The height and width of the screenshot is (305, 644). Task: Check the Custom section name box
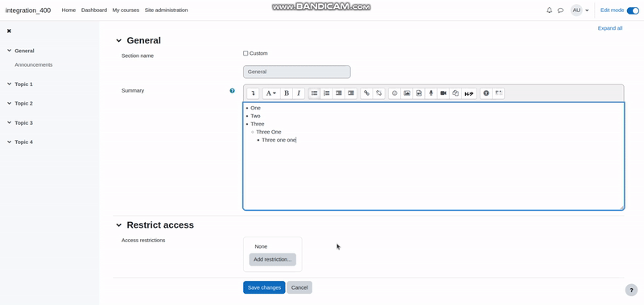(x=246, y=53)
